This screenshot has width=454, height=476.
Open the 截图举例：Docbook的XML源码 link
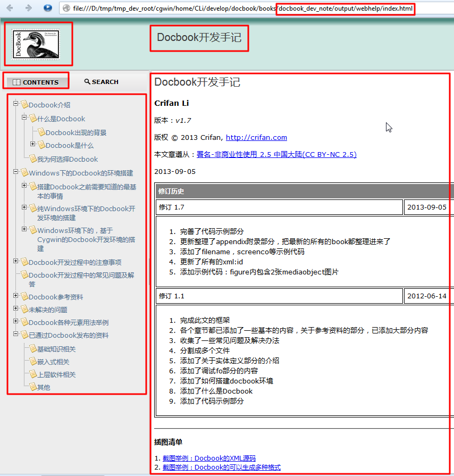(x=209, y=458)
